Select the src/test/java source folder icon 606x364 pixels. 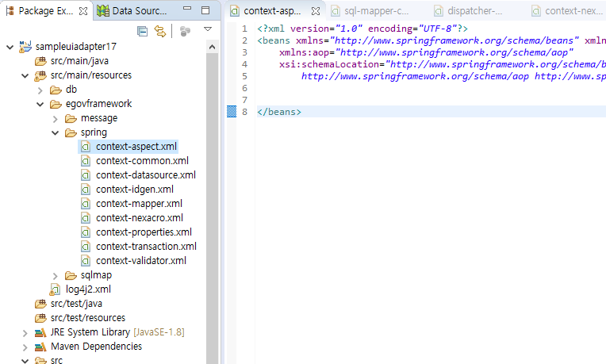tap(40, 304)
